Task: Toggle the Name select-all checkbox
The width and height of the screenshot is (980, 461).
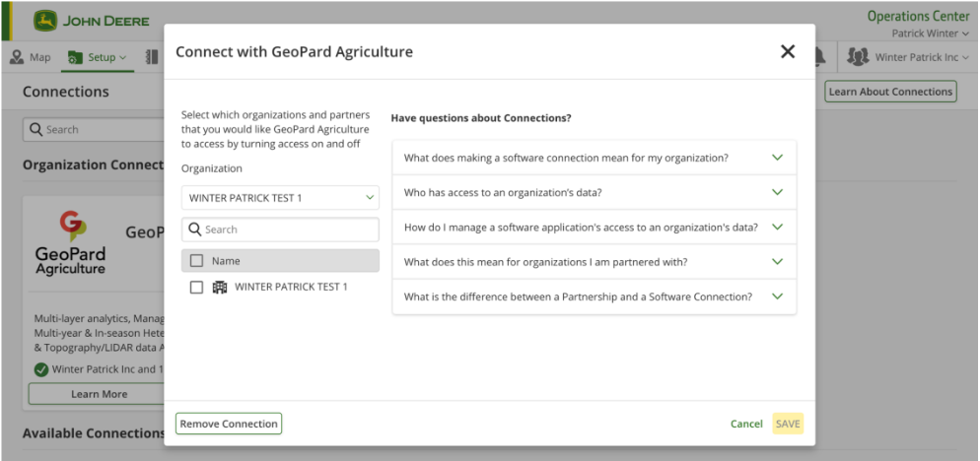Action: pos(196,261)
